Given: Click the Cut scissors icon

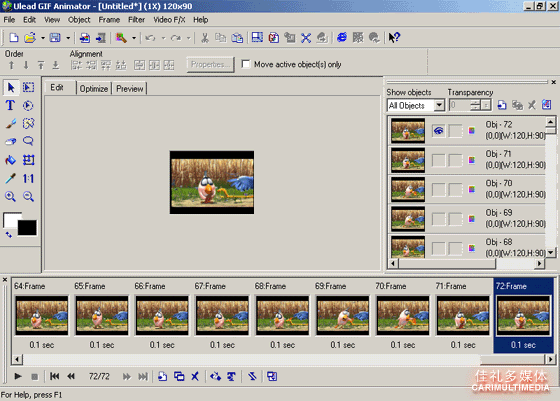Looking at the screenshot, I should coord(205,37).
